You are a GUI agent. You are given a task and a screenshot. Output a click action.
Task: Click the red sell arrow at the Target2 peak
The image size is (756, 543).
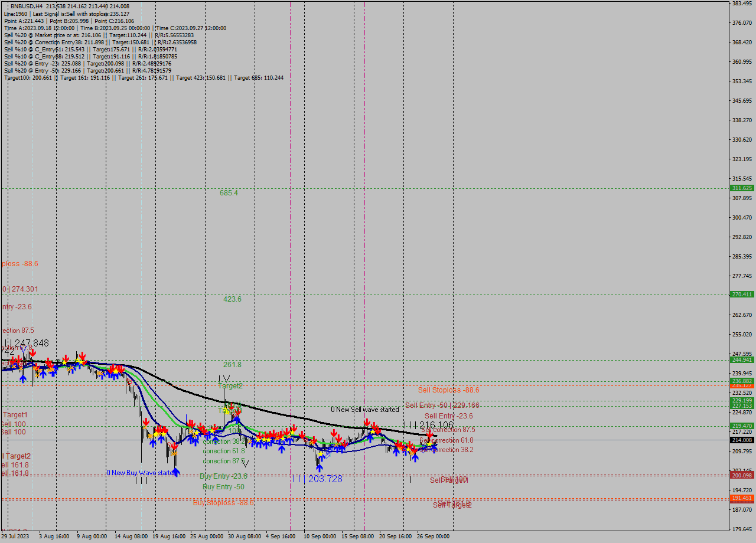click(x=232, y=407)
